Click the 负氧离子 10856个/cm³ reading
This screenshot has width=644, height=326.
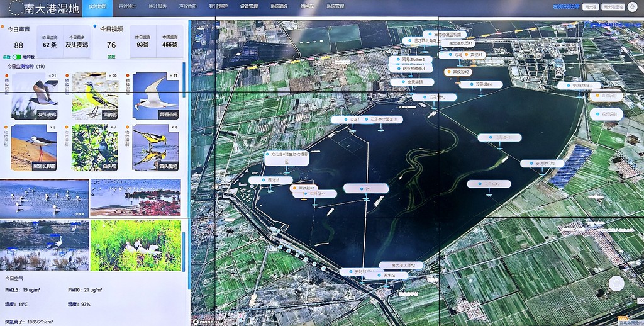pos(29,322)
